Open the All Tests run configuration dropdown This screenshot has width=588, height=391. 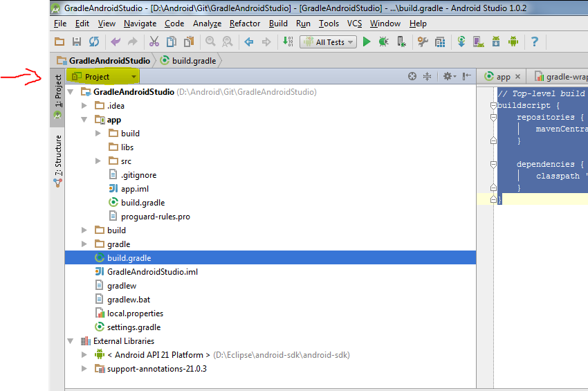[329, 42]
